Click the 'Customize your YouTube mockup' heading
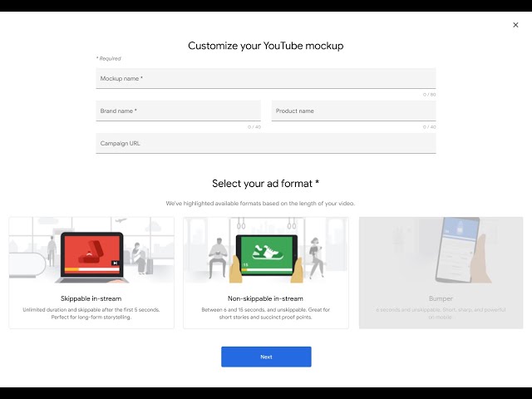The image size is (532, 399). 266,46
